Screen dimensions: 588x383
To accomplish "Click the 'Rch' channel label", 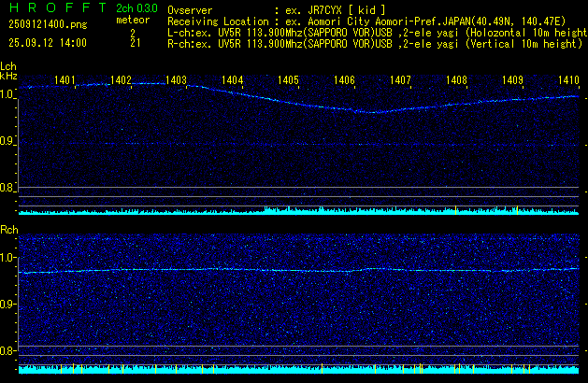I will pyautogui.click(x=9, y=230).
